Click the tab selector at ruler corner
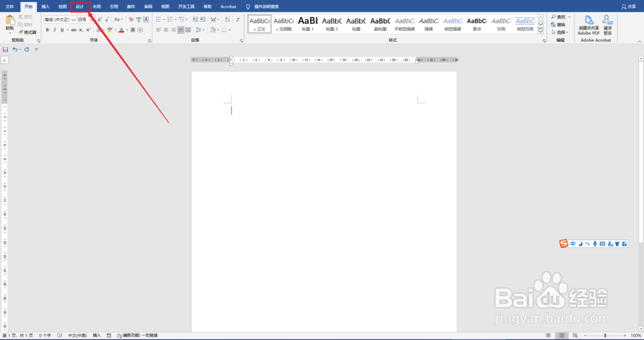The height and width of the screenshot is (340, 644). [x=5, y=60]
